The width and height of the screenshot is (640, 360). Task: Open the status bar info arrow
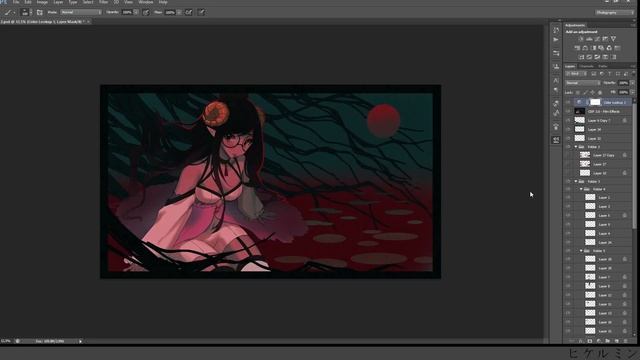point(80,341)
